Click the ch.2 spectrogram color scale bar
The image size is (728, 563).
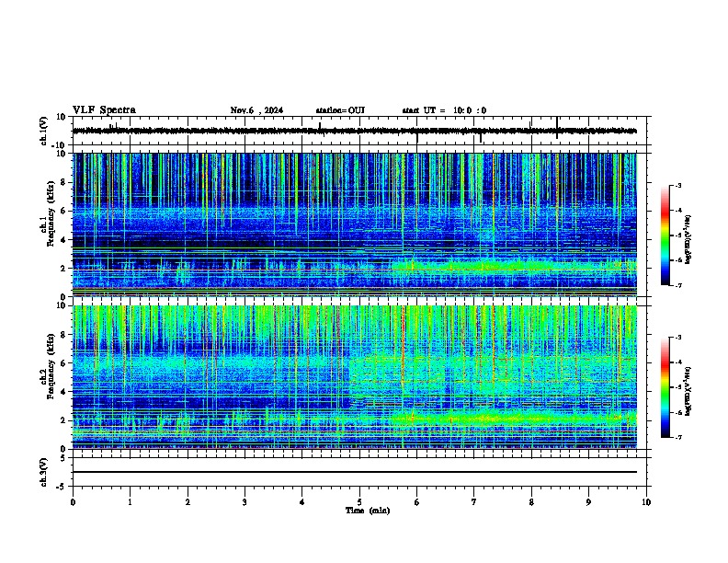pyautogui.click(x=665, y=387)
